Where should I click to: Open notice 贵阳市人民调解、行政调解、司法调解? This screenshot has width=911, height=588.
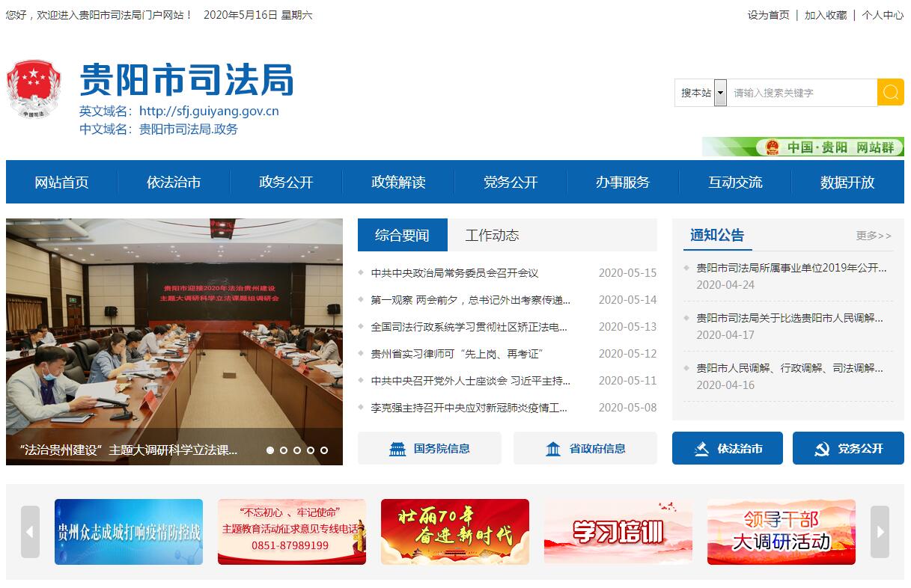click(790, 367)
